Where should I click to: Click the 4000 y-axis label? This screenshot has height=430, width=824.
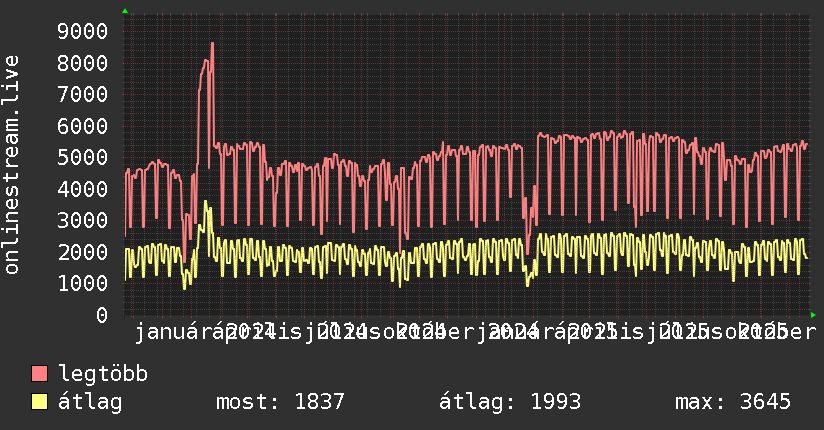pos(83,189)
